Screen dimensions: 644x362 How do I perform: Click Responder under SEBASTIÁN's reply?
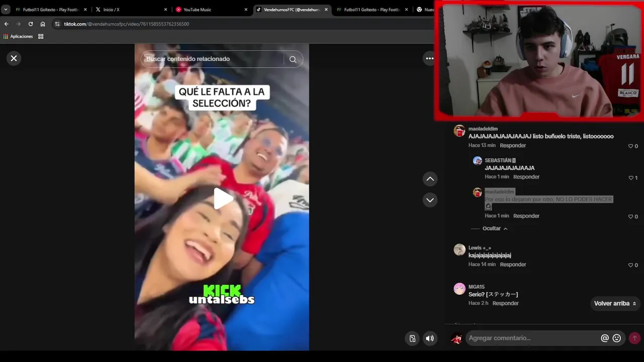(x=526, y=177)
